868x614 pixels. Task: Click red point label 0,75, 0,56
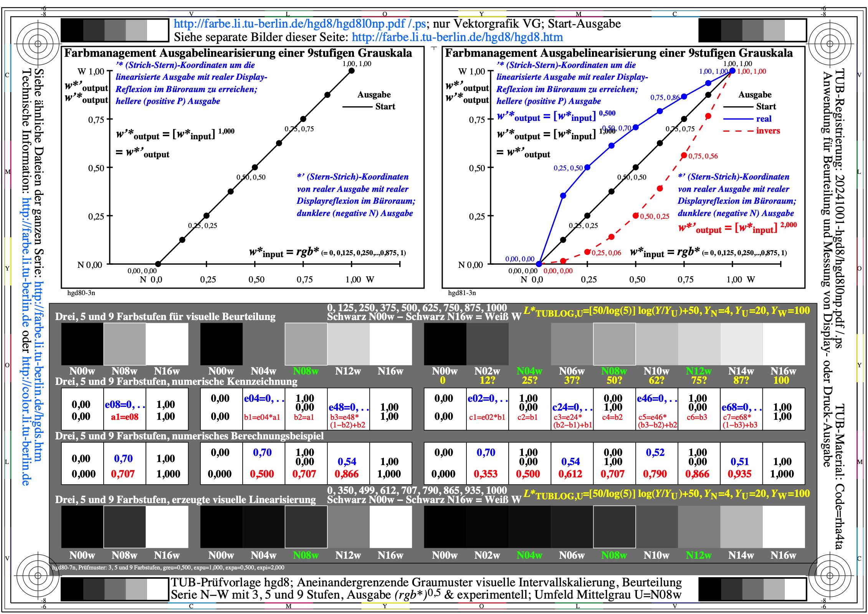[x=703, y=156]
